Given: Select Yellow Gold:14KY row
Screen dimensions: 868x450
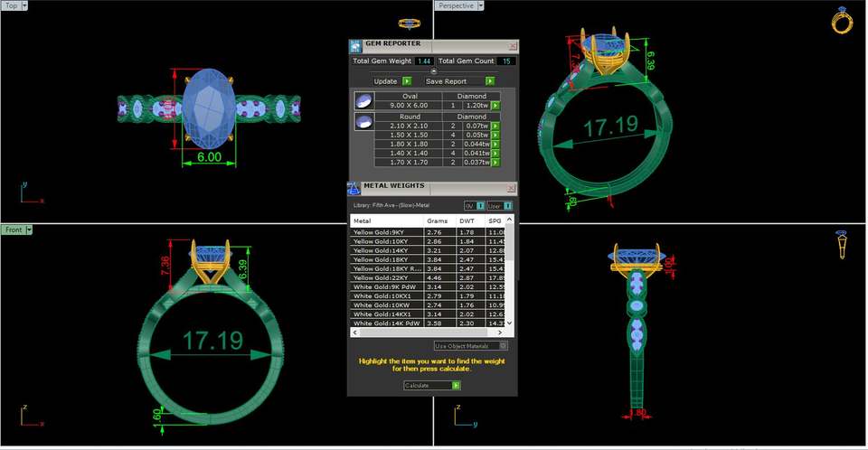Looking at the screenshot, I should (428, 250).
